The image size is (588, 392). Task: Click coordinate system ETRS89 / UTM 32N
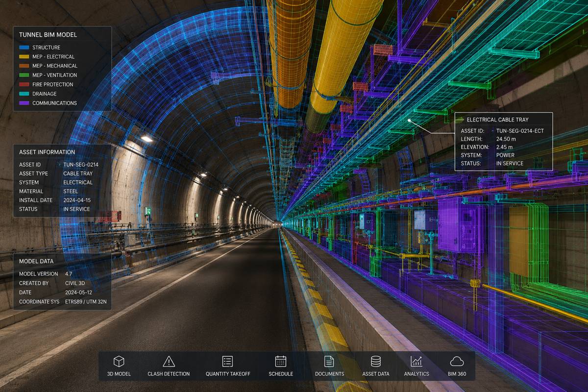(86, 302)
